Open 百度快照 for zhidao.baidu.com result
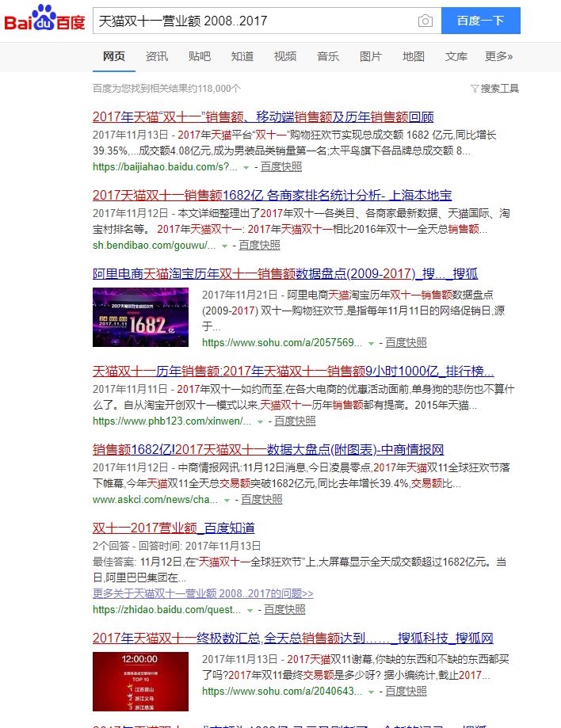Viewport: 561px width, 728px height. coord(284,610)
